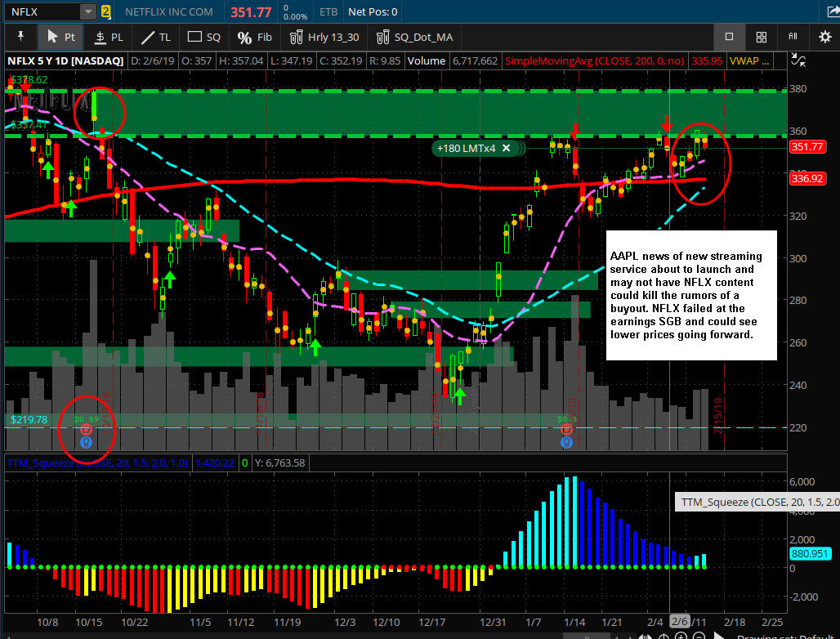
Task: Close the +180 LMTx4 order label
Action: tap(506, 148)
